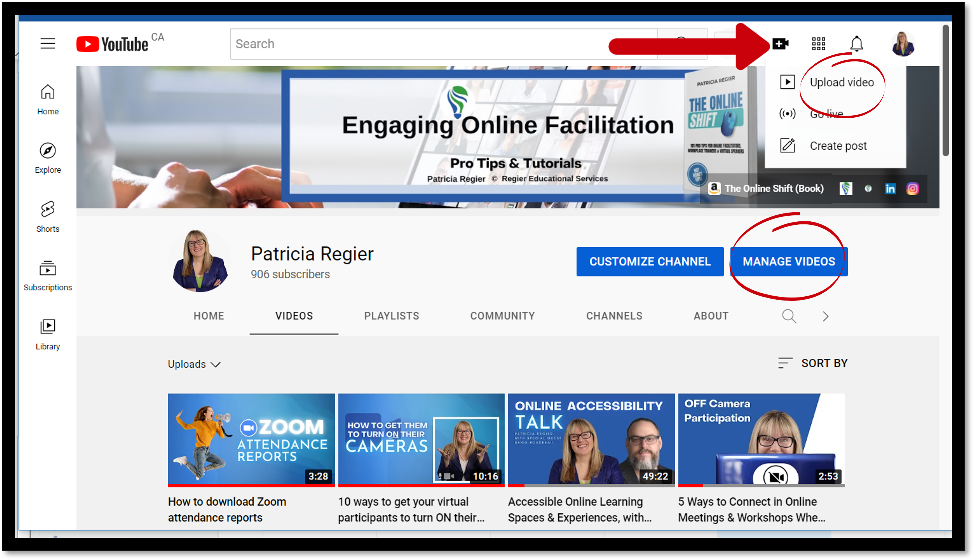
Task: Open Shorts in the sidebar
Action: click(48, 217)
